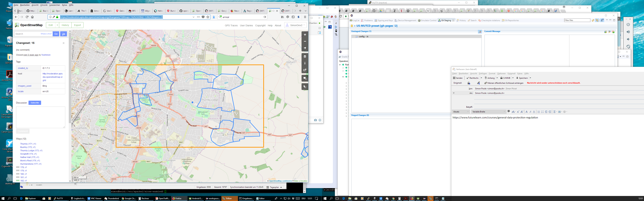Insert a smiley in the email
This screenshot has width=644, height=201.
click(x=565, y=112)
